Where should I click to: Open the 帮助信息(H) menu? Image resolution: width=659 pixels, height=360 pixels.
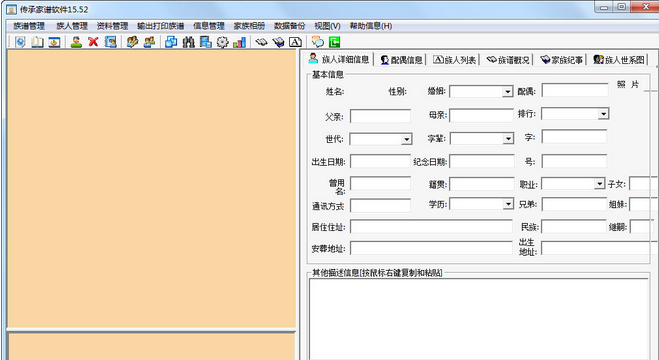371,26
